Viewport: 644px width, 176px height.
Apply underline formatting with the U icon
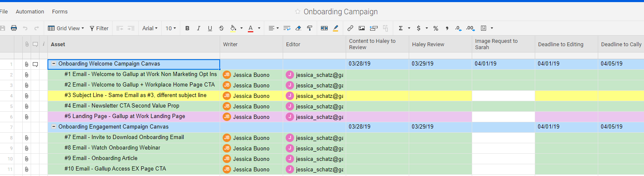210,28
